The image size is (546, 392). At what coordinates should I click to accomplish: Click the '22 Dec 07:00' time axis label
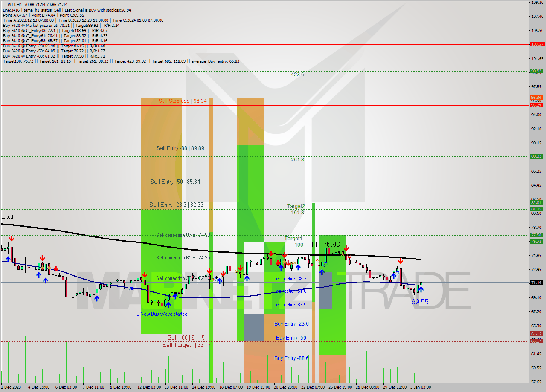[x=313, y=387]
